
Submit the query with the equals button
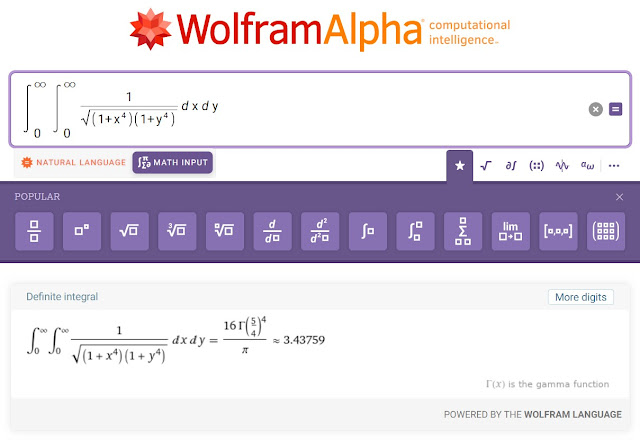click(616, 109)
